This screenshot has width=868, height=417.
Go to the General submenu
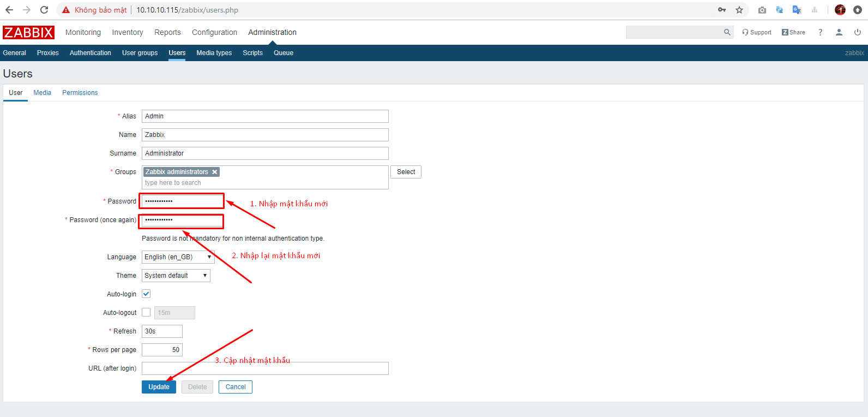15,53
